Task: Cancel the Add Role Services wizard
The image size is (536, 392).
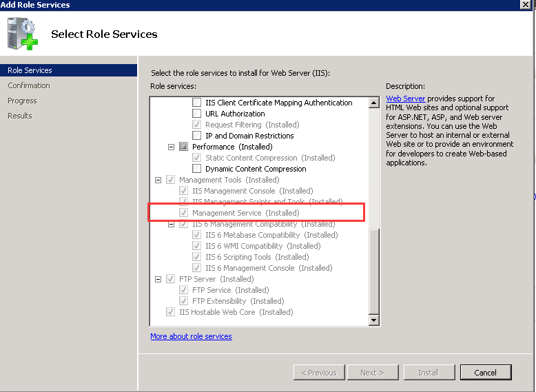Action: pos(486,373)
